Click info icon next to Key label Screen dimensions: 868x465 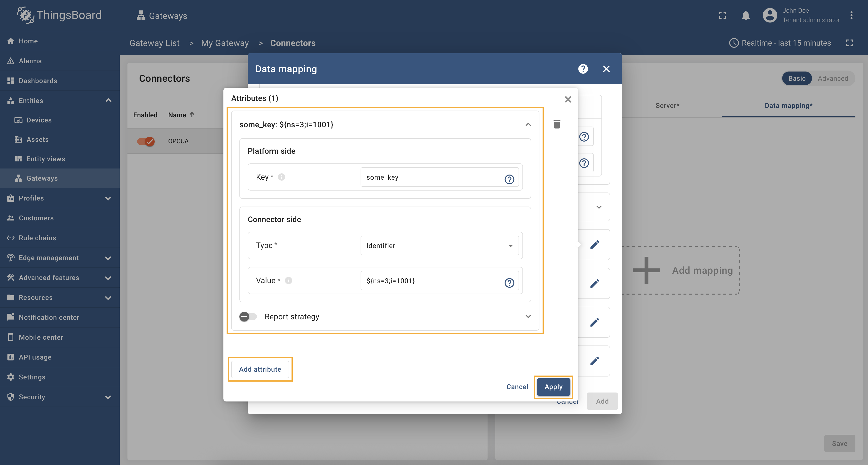pos(282,177)
